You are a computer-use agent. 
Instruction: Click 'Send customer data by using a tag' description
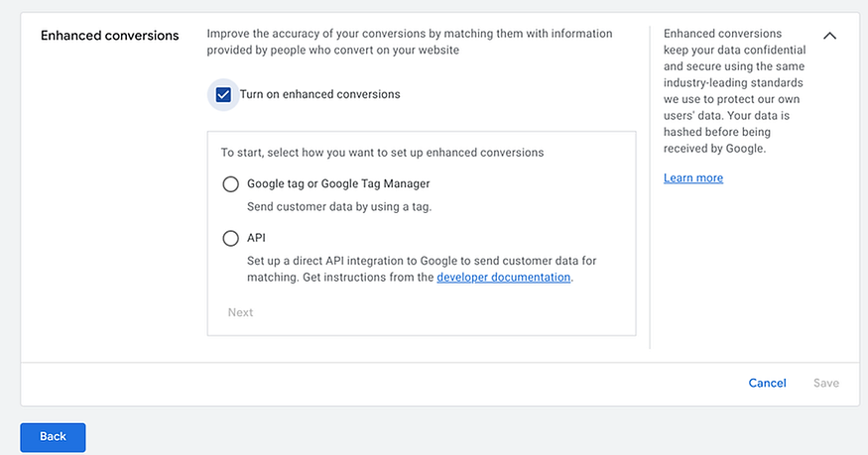(339, 207)
